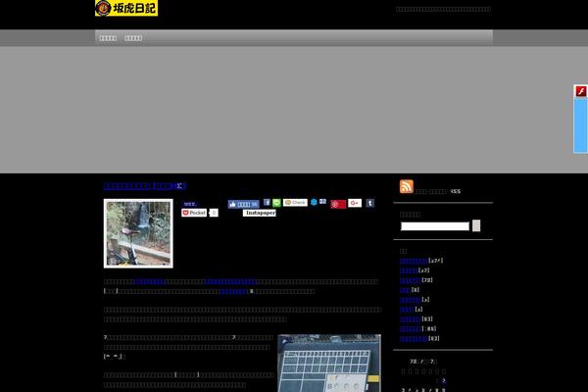This screenshot has width=588, height=392.
Task: Open the waterfall and bicycle thumbnail
Action: pyautogui.click(x=138, y=233)
